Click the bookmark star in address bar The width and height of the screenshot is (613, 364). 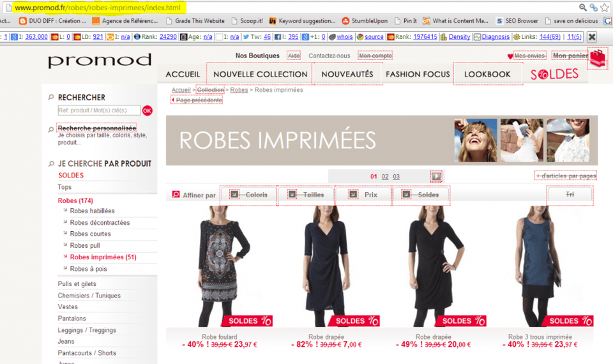[x=605, y=8]
